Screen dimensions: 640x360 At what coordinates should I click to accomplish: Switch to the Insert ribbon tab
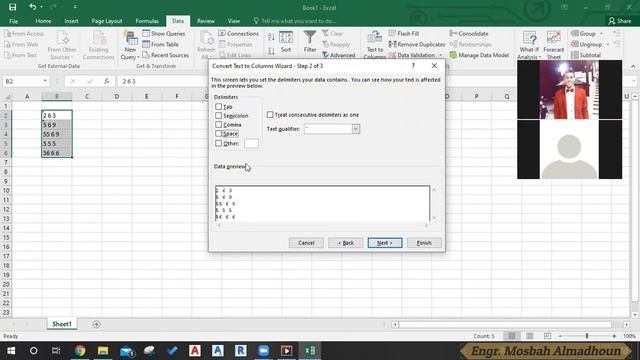(71, 21)
